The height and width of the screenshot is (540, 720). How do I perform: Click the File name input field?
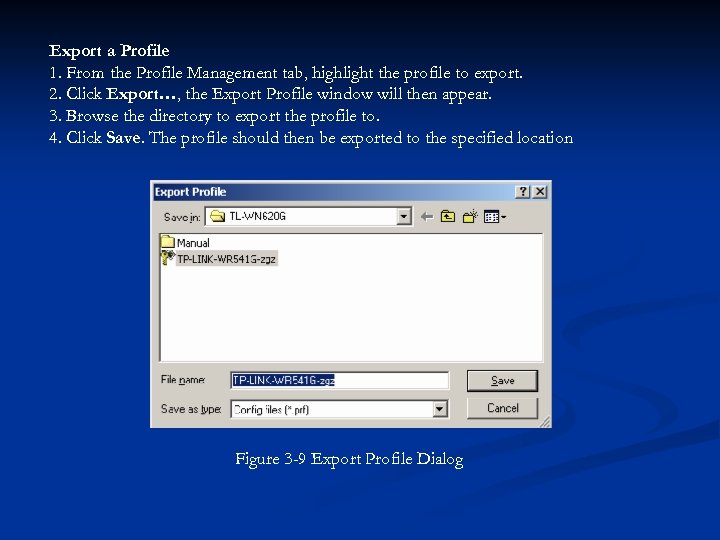[x=339, y=380]
